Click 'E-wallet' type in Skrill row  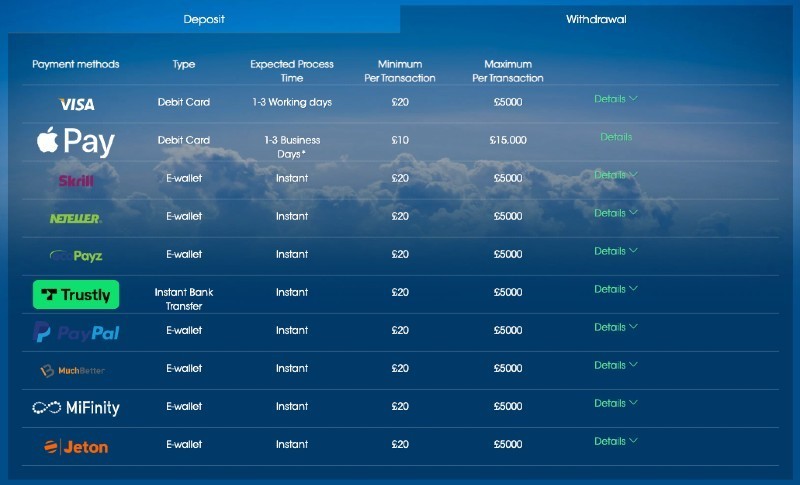[184, 178]
